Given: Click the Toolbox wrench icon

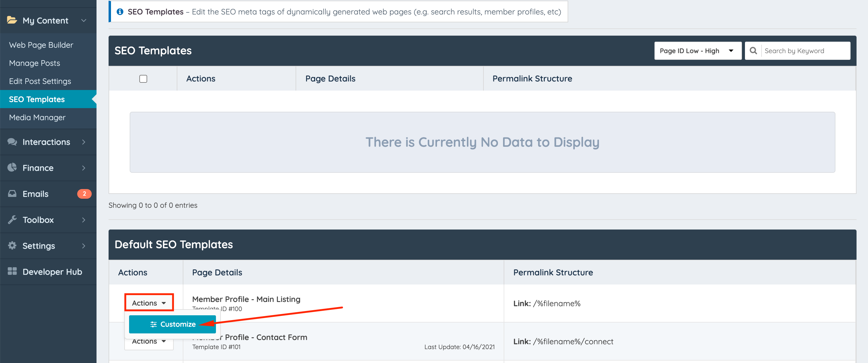Looking at the screenshot, I should point(12,220).
